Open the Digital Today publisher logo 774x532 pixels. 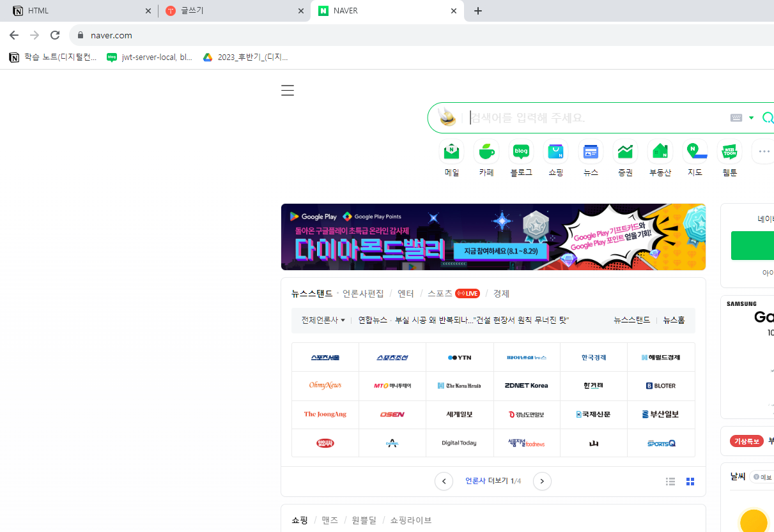click(460, 443)
